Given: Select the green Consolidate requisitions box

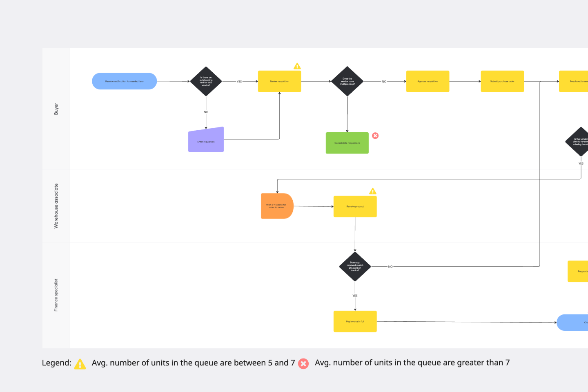Looking at the screenshot, I should click(x=347, y=143).
